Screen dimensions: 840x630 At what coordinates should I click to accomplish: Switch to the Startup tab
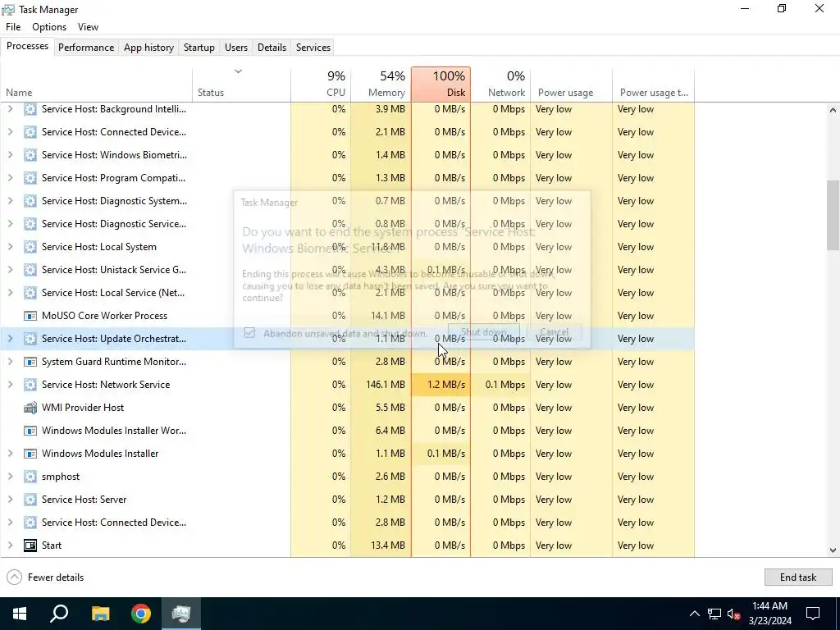point(199,47)
